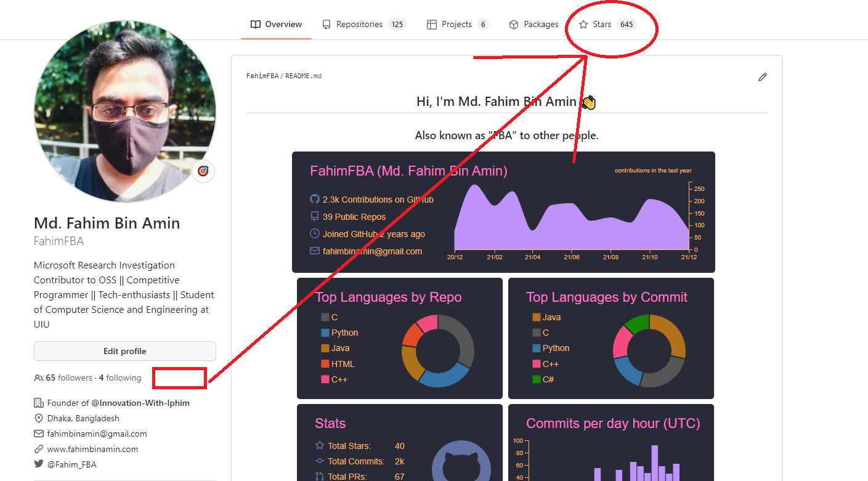Click the pull request icon beside Total PRs
868x481 pixels.
pos(320,476)
